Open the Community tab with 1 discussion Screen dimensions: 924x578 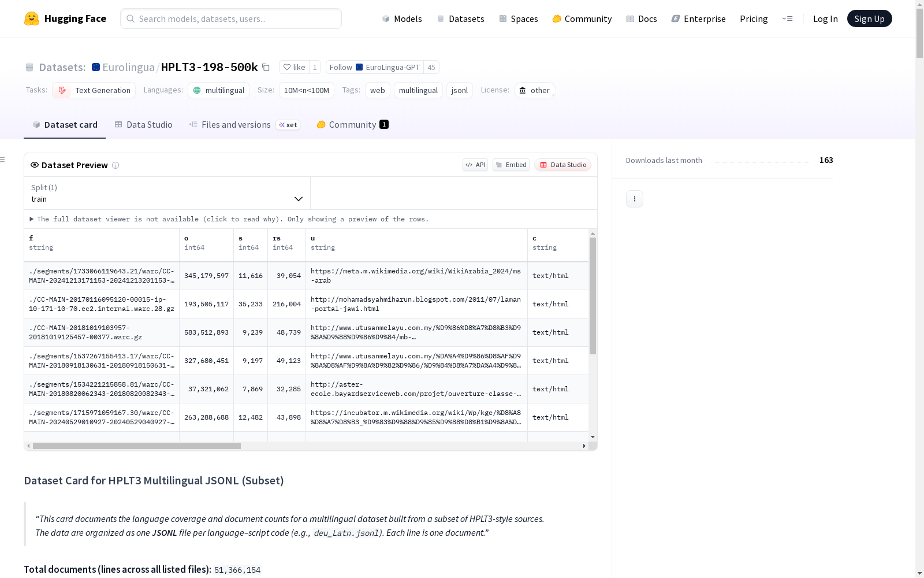pos(352,125)
